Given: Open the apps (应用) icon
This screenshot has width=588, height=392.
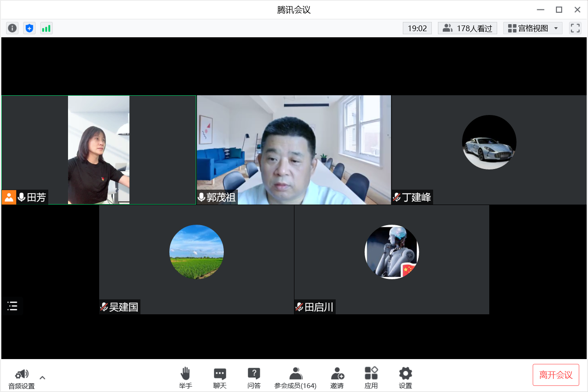Looking at the screenshot, I should (371, 378).
